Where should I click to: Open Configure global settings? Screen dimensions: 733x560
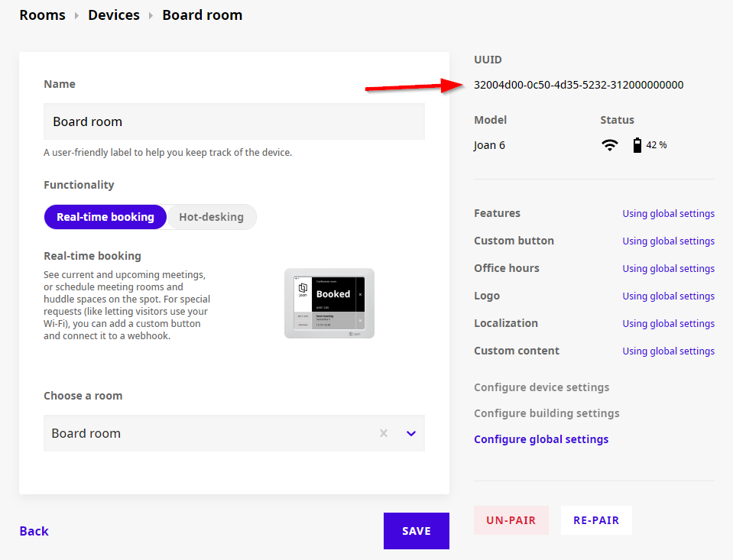click(541, 439)
